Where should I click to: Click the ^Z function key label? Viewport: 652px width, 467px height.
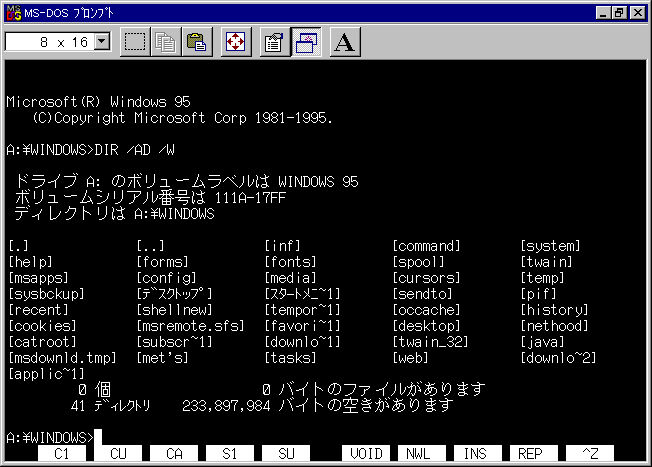[590, 453]
